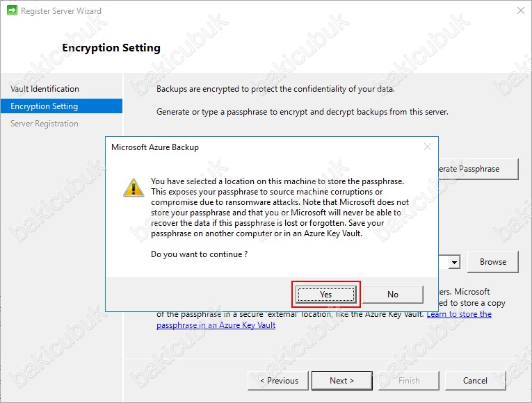The image size is (532, 403).
Task: Select the Server Registration step
Action: click(x=45, y=124)
